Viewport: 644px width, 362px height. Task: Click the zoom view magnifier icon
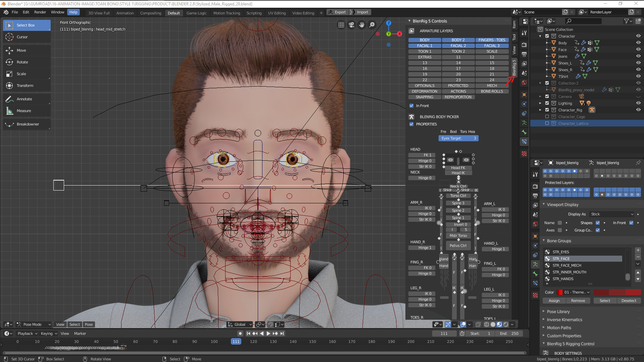click(x=372, y=25)
